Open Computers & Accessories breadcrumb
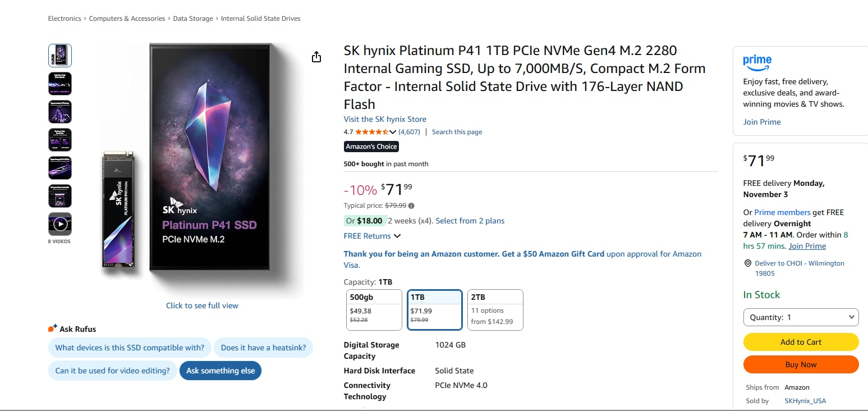 [x=128, y=19]
